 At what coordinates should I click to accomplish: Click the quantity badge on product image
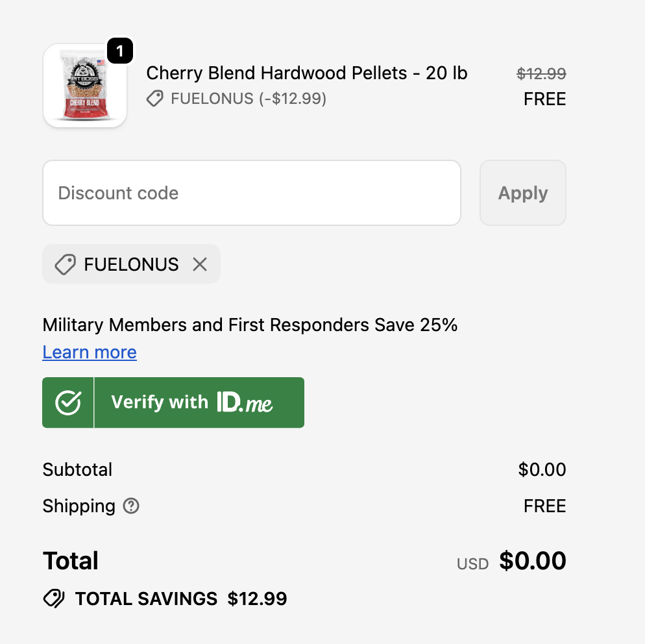[119, 51]
